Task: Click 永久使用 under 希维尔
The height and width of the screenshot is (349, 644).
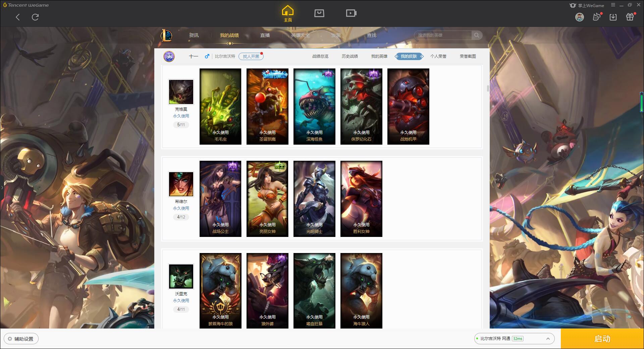Action: click(x=181, y=208)
